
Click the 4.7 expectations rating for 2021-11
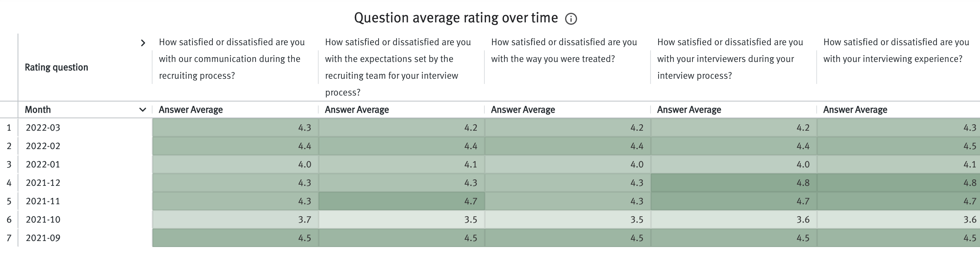[401, 201]
